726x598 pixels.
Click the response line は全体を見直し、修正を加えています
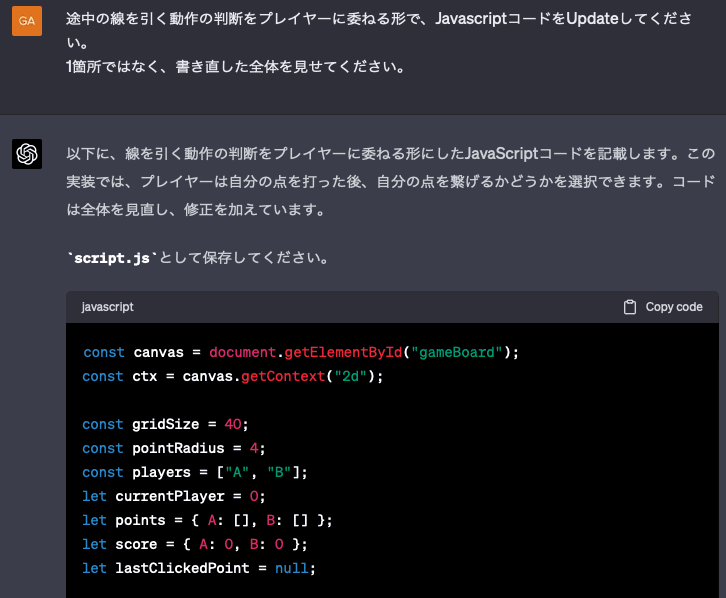(x=196, y=210)
